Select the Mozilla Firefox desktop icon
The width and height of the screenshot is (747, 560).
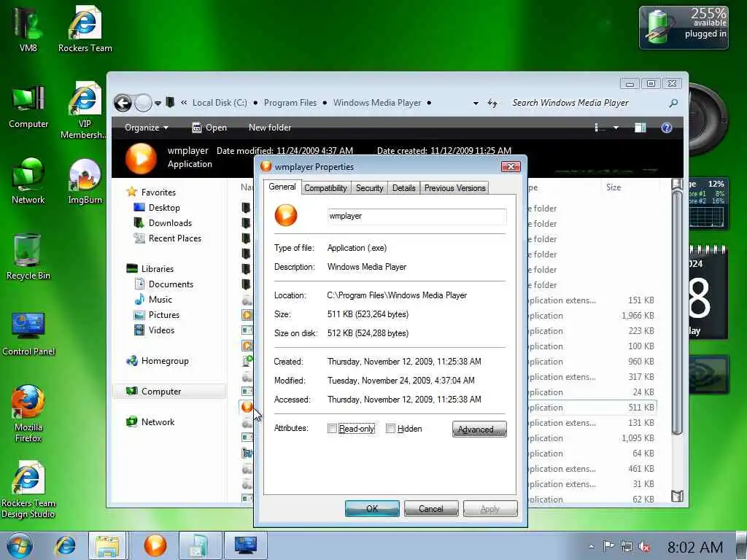(x=28, y=413)
